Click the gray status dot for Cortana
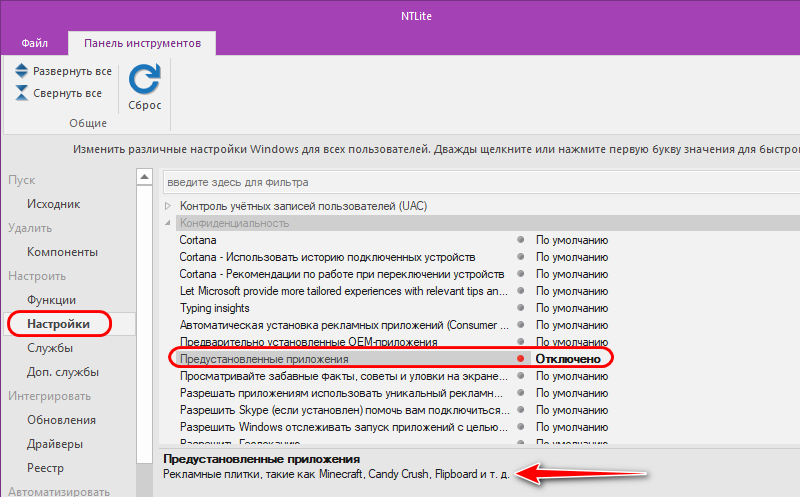 tap(520, 239)
